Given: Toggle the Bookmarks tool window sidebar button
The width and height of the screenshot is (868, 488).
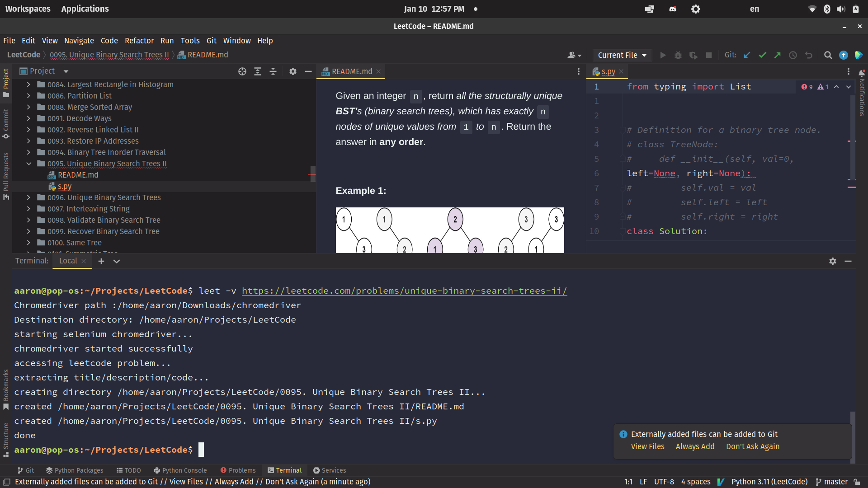Looking at the screenshot, I should [x=6, y=389].
